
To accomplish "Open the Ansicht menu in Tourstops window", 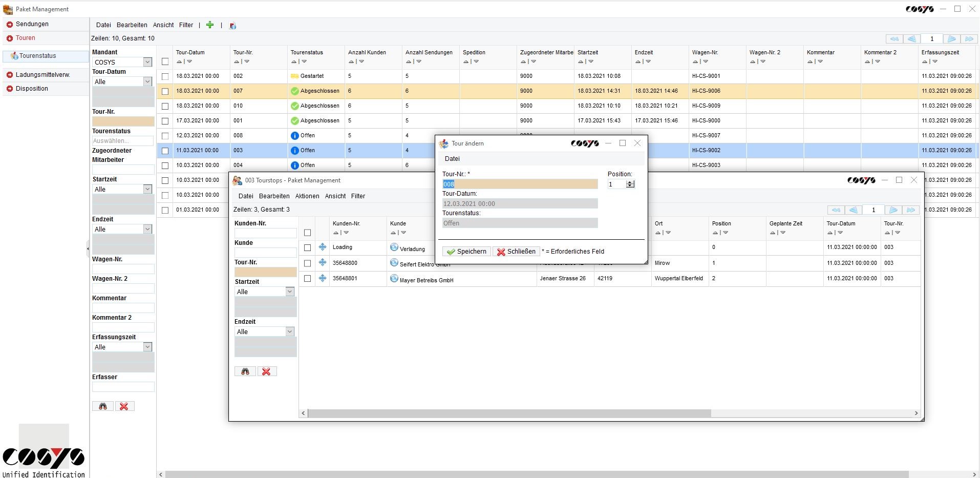I will pos(335,196).
